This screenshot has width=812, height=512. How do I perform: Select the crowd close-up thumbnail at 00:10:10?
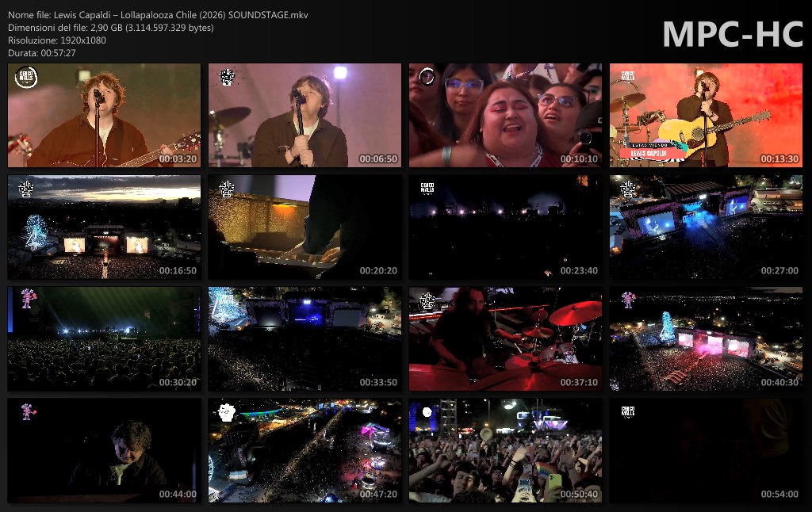coord(505,115)
